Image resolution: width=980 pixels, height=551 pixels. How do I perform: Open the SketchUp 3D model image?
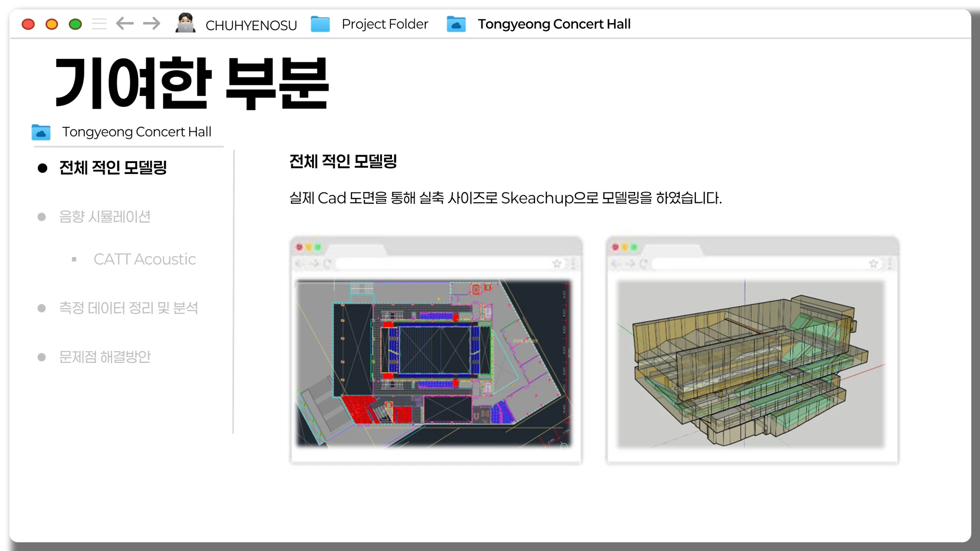click(751, 364)
